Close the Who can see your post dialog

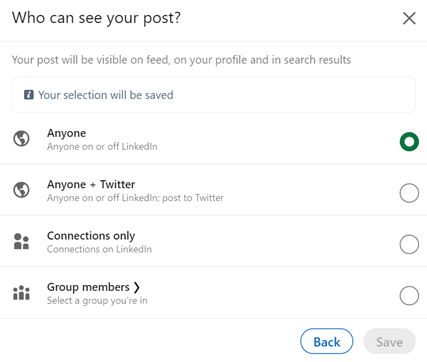[409, 18]
